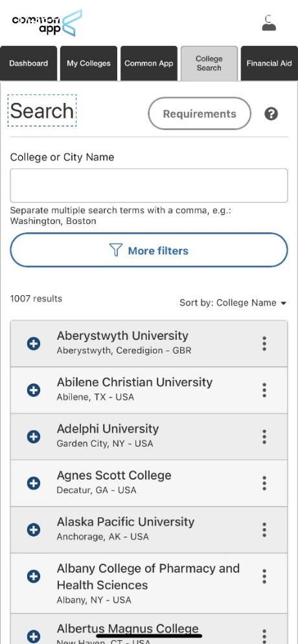Go to the Financial Aid tab
Viewport: 298px width, 644px height.
pos(269,63)
